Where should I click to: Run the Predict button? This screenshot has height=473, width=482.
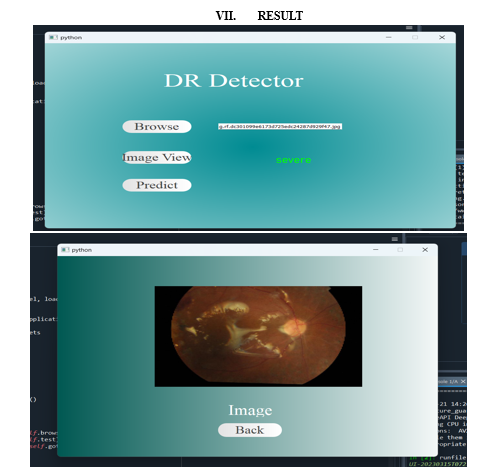coord(157,185)
